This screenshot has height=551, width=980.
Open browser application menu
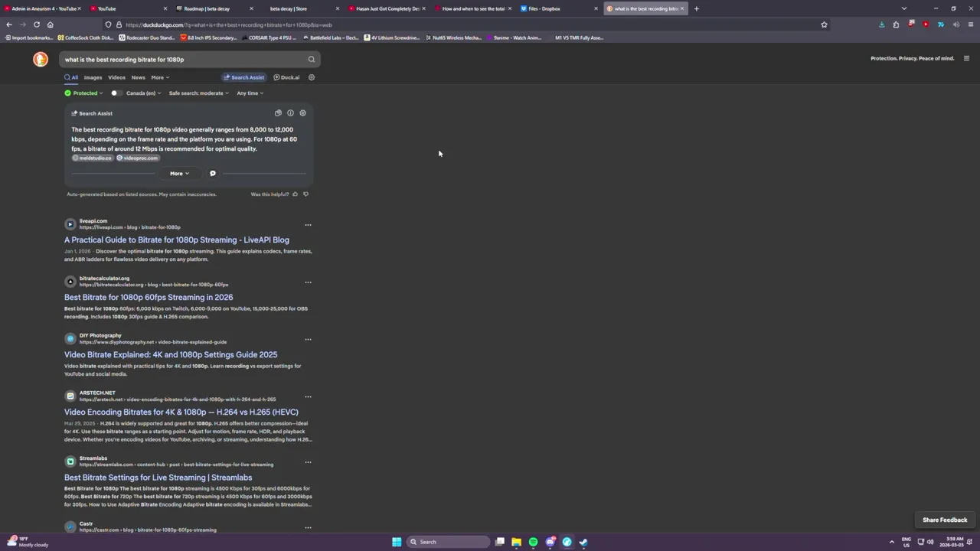(x=971, y=24)
